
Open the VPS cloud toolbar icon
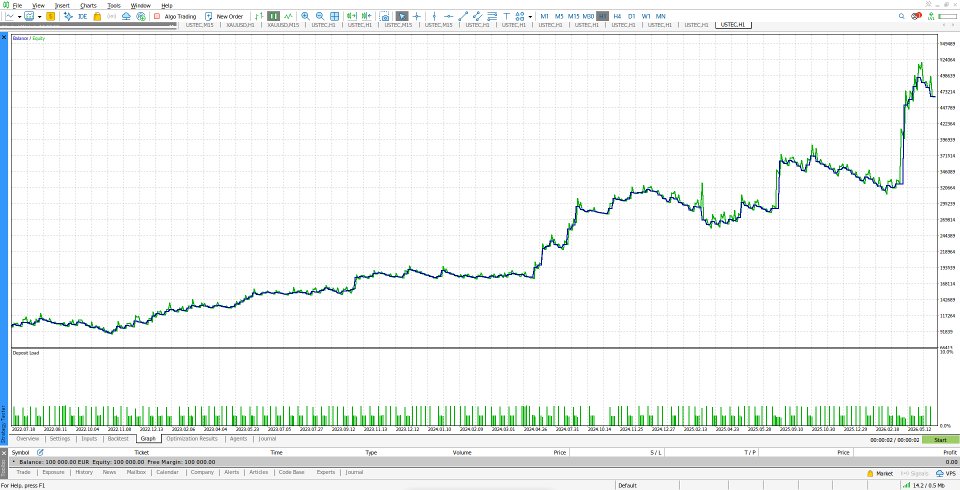click(126, 16)
